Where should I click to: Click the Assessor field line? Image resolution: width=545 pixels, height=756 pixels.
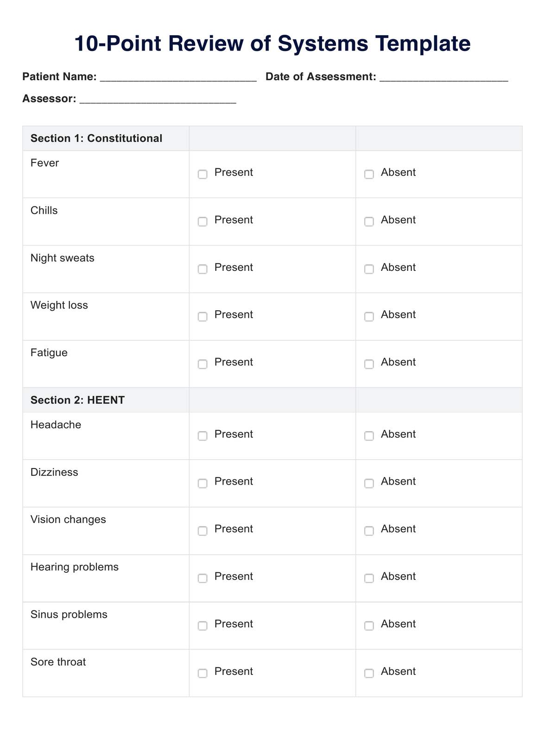coord(158,99)
